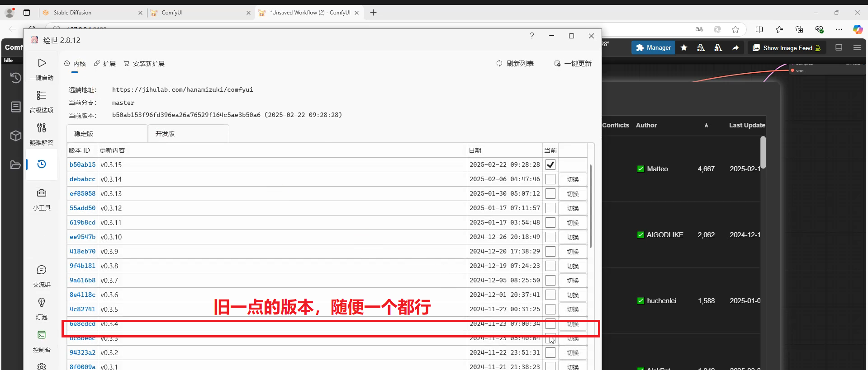Click the launcher help question mark

pos(532,36)
